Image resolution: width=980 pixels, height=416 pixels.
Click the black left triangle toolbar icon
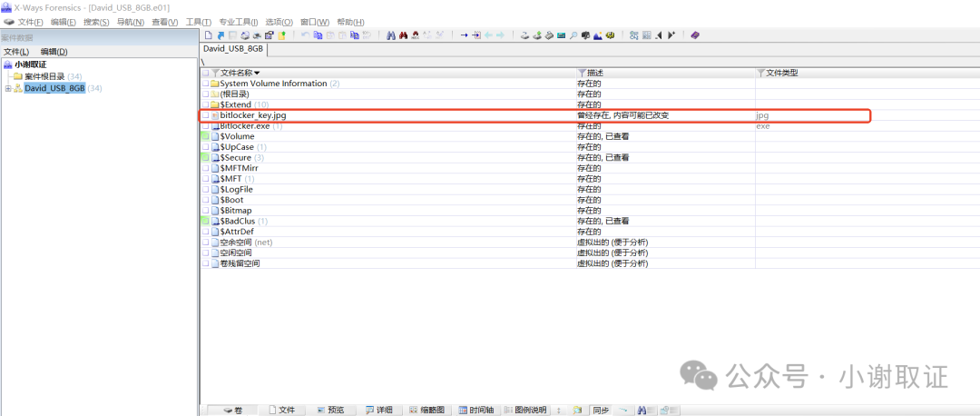pos(659,35)
